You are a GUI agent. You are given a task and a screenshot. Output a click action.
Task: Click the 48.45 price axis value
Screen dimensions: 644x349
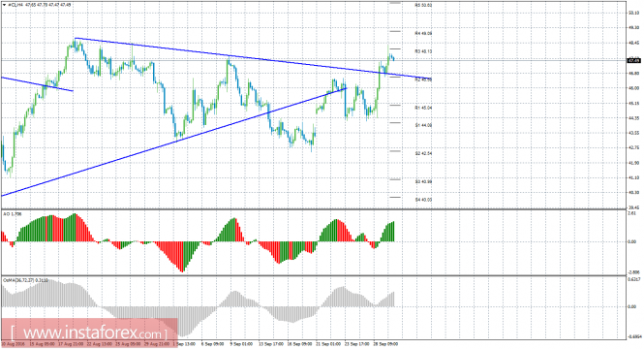click(x=633, y=43)
